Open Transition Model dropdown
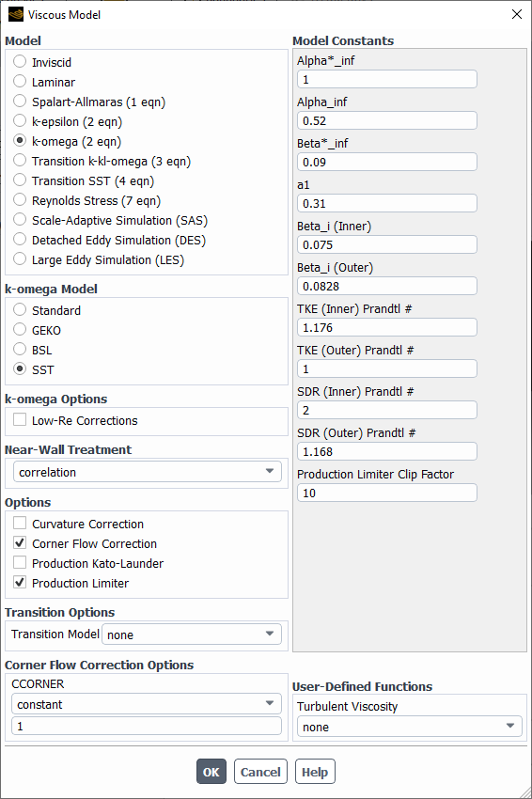Screen dimensions: 532x799 point(192,634)
